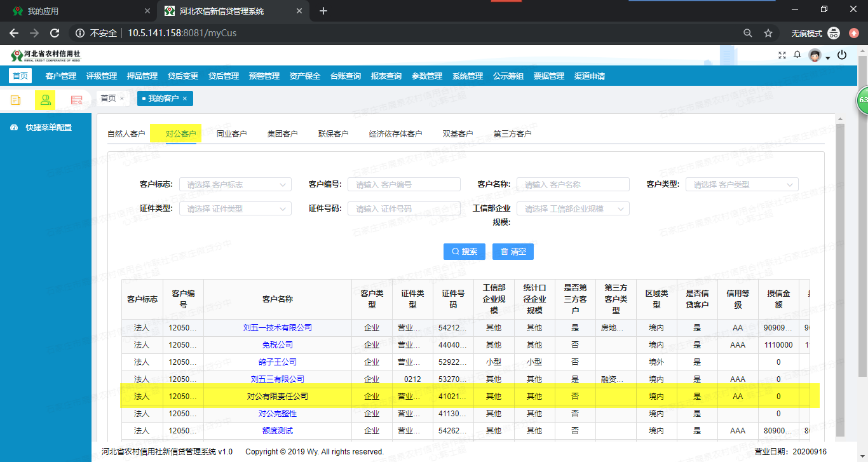Select the green customer icon in toolbar
This screenshot has width=868, height=462.
45,100
